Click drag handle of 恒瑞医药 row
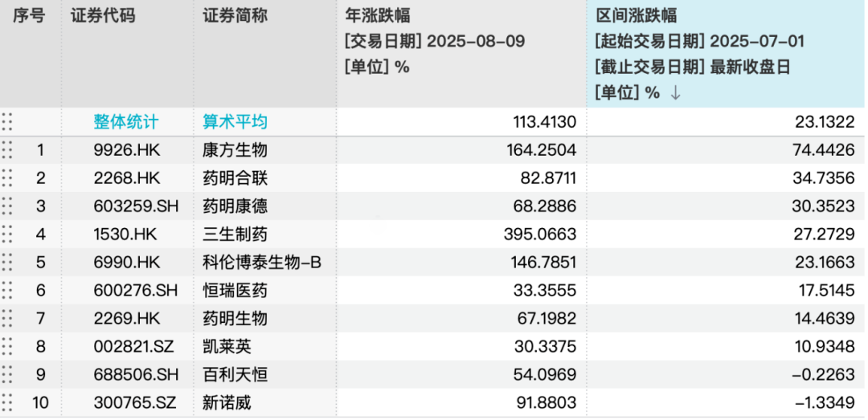Image resolution: width=868 pixels, height=420 pixels. (x=7, y=291)
